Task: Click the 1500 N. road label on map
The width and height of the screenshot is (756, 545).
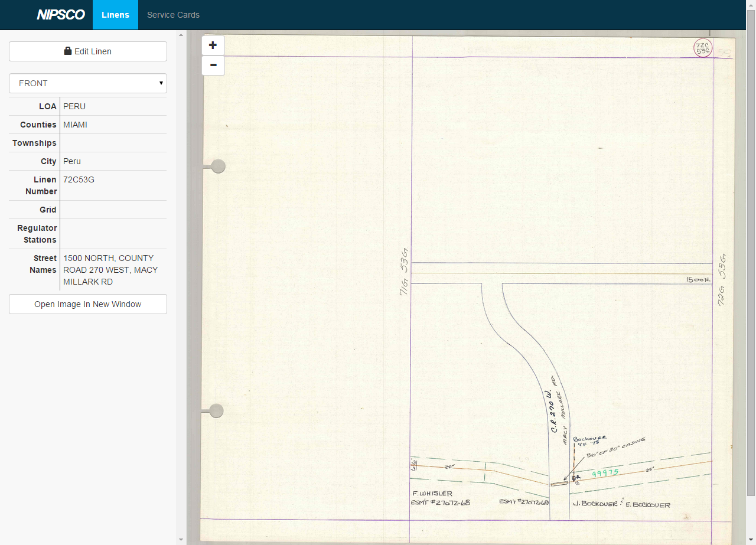Action: [x=698, y=280]
